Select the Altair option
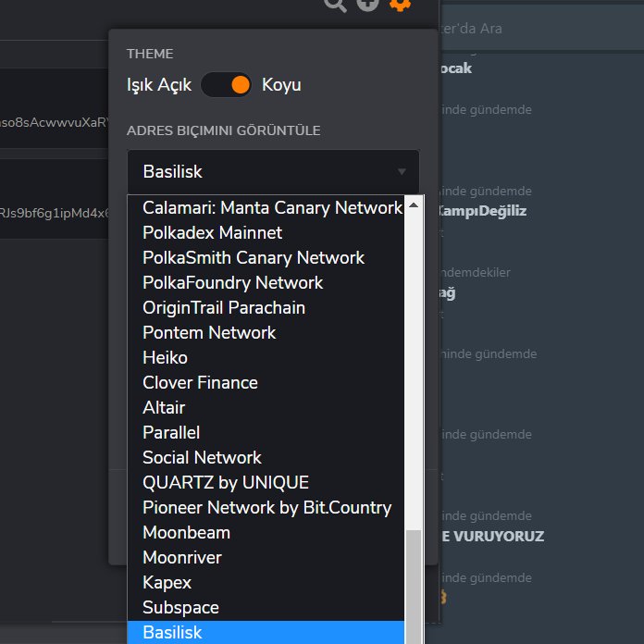Screen dimensions: 644x644 (266, 408)
